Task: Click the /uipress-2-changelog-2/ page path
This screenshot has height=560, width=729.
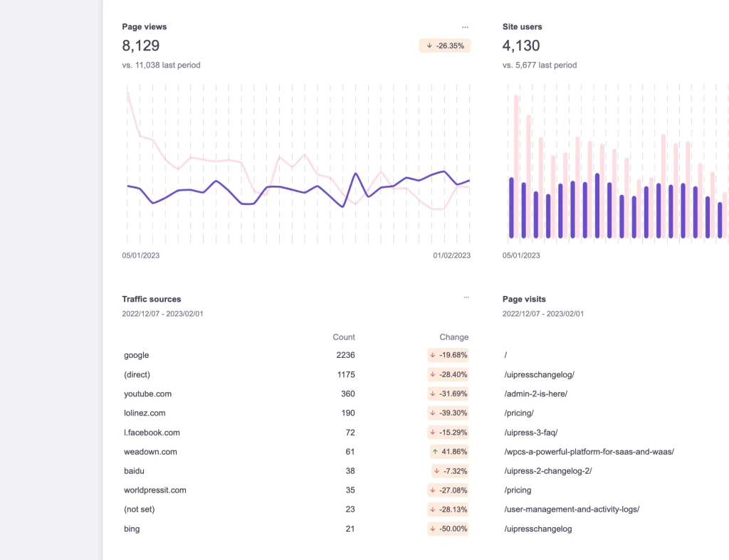Action: 548,471
